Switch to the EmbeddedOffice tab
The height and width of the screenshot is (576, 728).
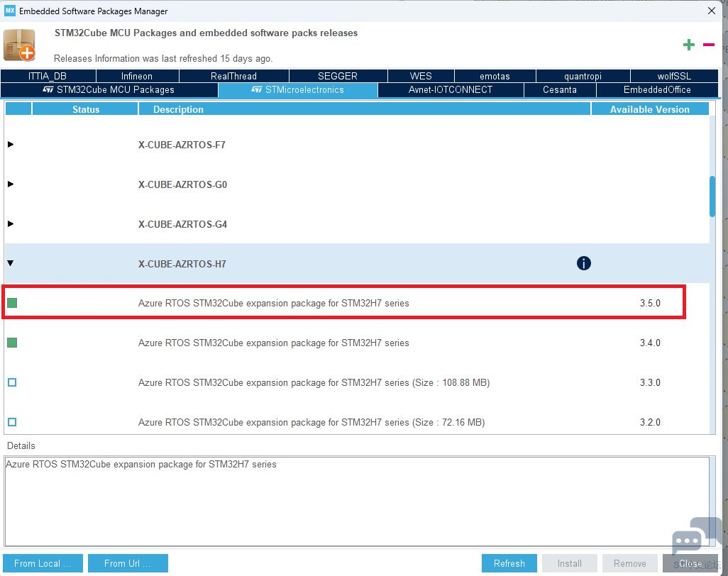(x=657, y=89)
